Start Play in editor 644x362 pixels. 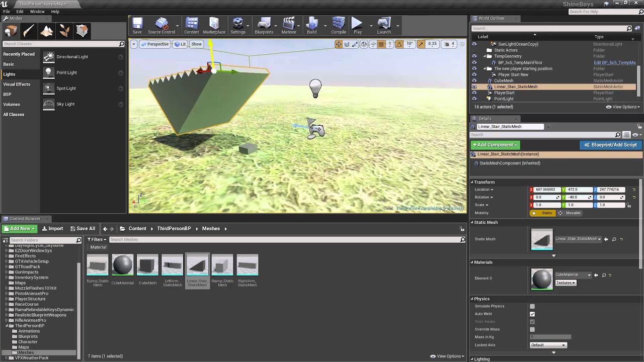pyautogui.click(x=357, y=26)
